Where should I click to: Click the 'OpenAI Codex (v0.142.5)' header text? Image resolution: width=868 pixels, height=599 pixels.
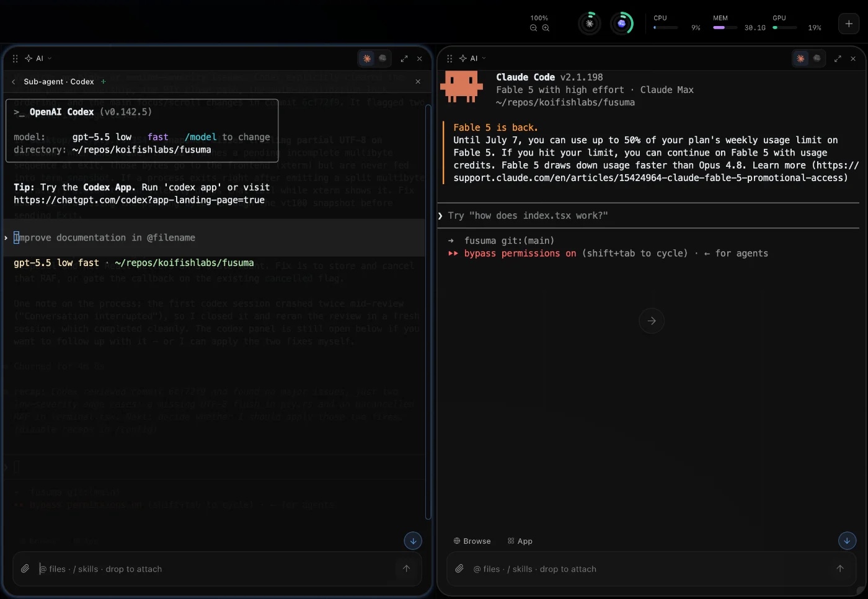pos(91,112)
